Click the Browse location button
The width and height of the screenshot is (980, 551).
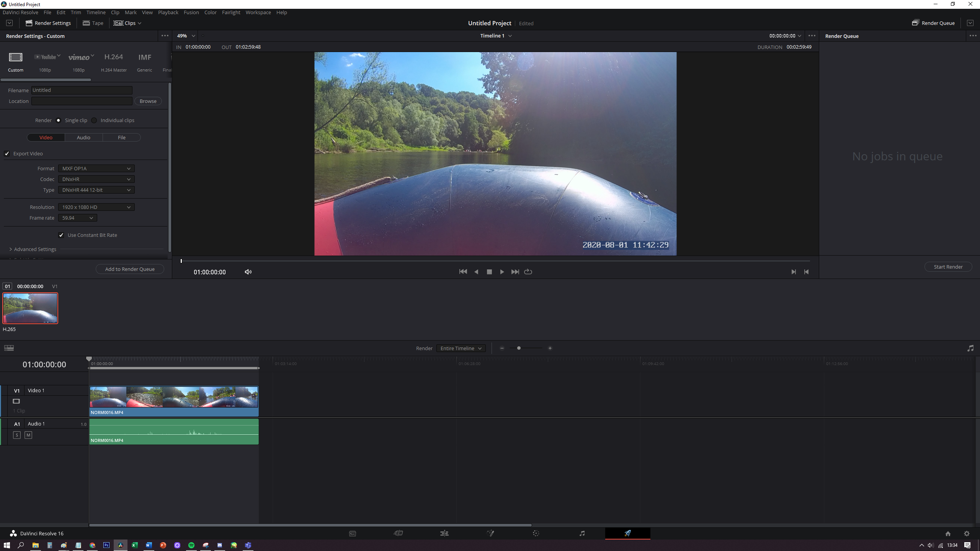tap(148, 101)
